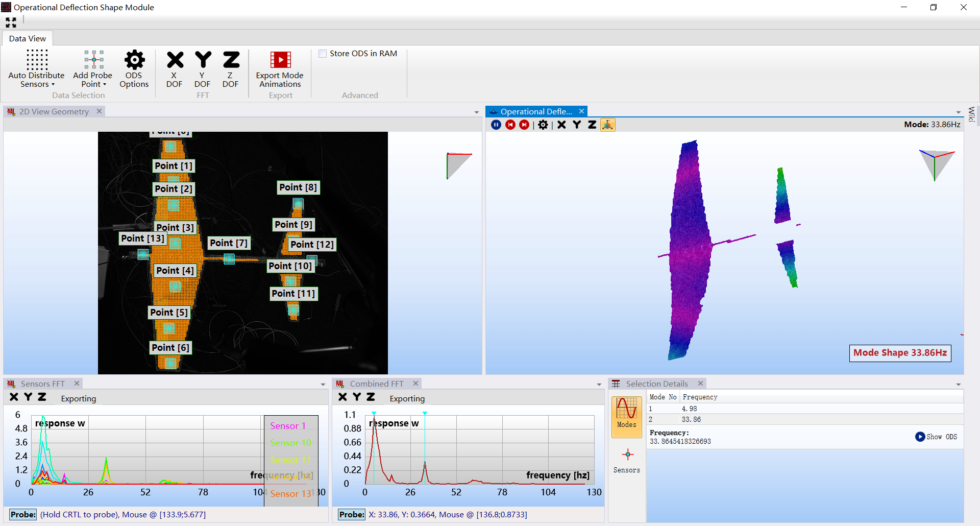Select the Sensors FFT tab

pyautogui.click(x=43, y=384)
